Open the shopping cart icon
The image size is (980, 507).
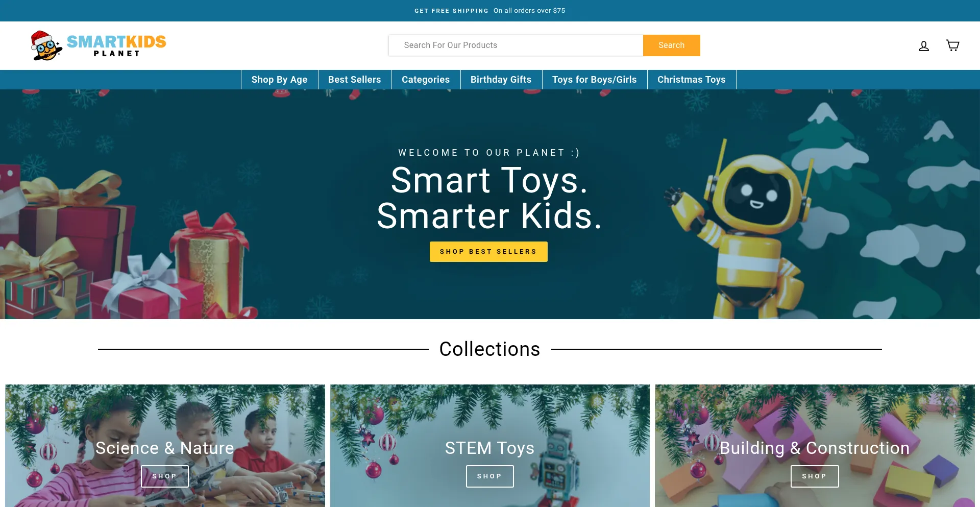pyautogui.click(x=952, y=45)
